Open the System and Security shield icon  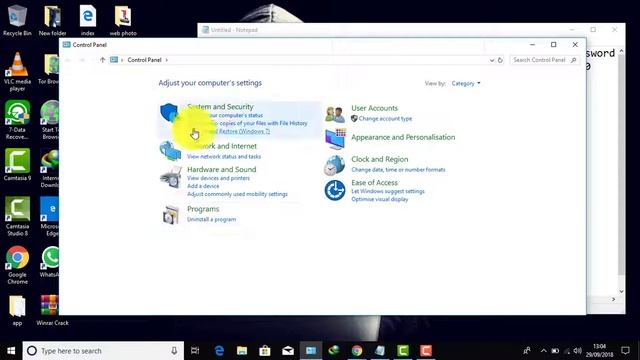click(169, 113)
